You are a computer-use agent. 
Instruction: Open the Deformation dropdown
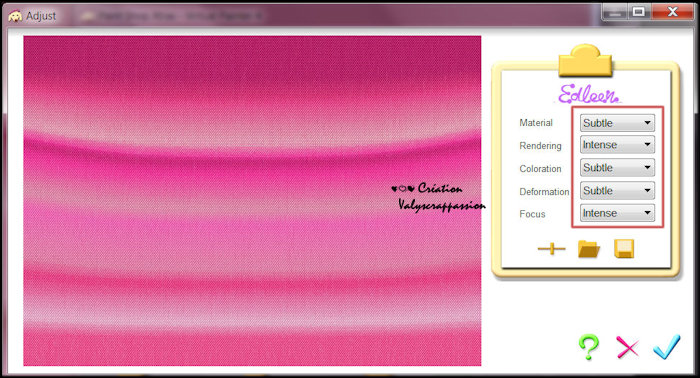[x=617, y=191]
